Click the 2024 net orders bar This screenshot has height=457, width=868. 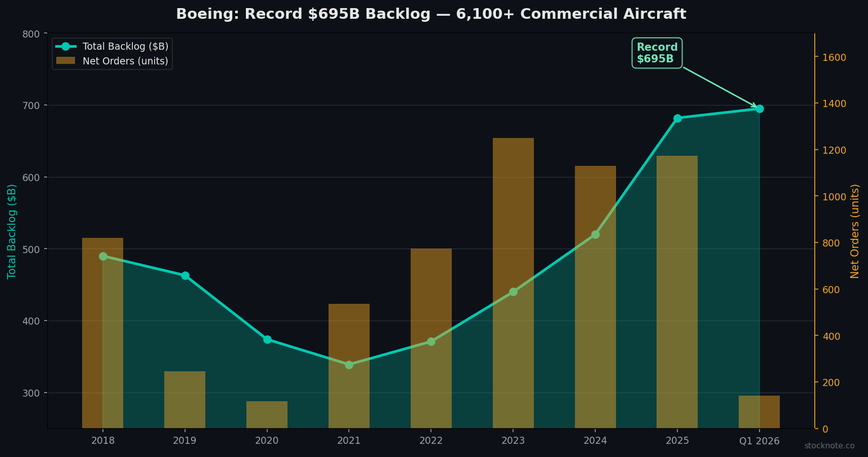[595, 297]
